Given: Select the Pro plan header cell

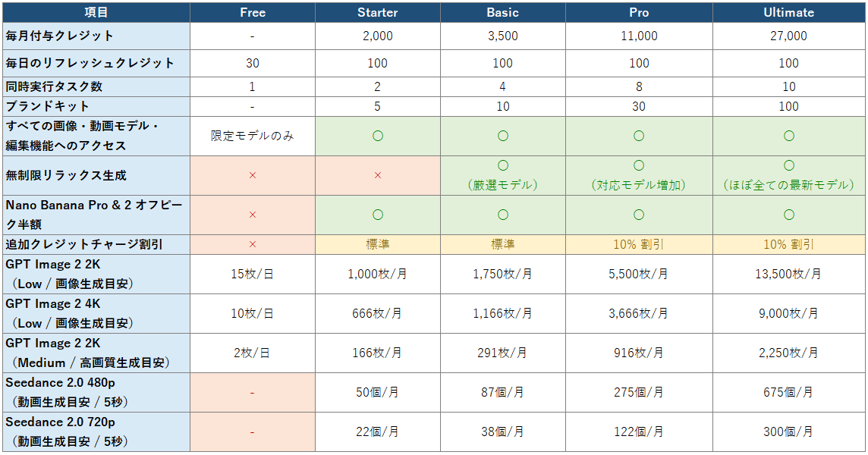Looking at the screenshot, I should click(639, 12).
